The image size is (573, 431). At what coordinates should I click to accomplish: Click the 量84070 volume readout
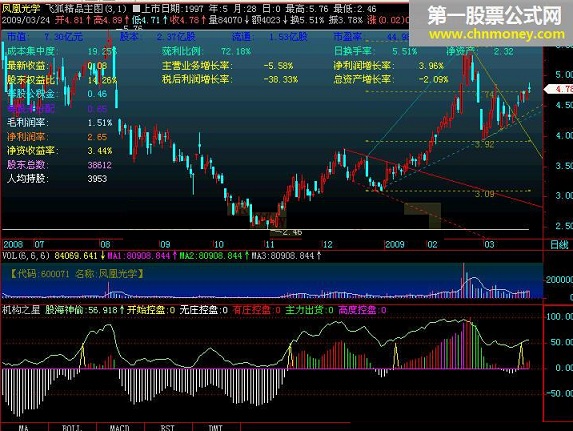coord(229,20)
